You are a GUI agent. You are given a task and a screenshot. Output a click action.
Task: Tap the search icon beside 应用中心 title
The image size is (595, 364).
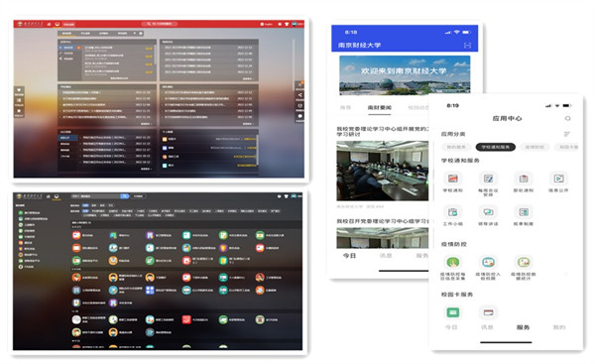(567, 118)
